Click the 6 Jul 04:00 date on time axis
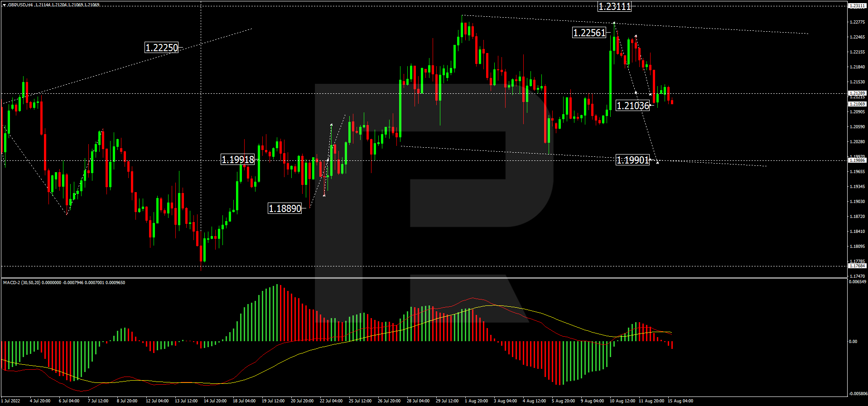The width and height of the screenshot is (868, 406). (69, 401)
